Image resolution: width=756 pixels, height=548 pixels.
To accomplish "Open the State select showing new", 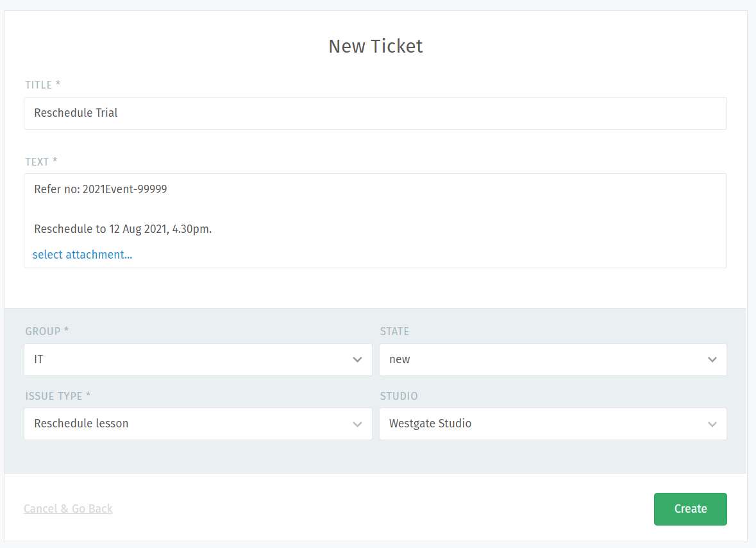I will [x=545, y=359].
